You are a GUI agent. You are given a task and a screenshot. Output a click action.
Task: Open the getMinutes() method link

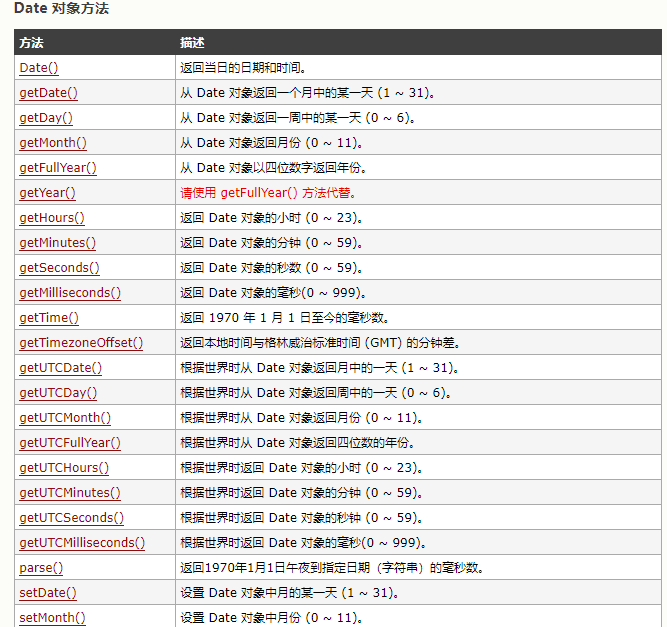tap(57, 243)
